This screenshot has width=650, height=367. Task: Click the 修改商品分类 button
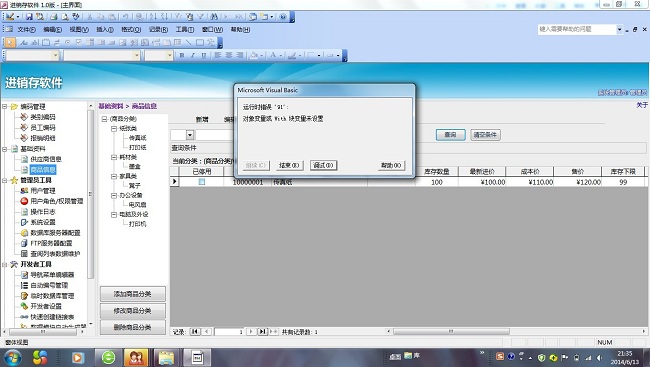point(133,311)
